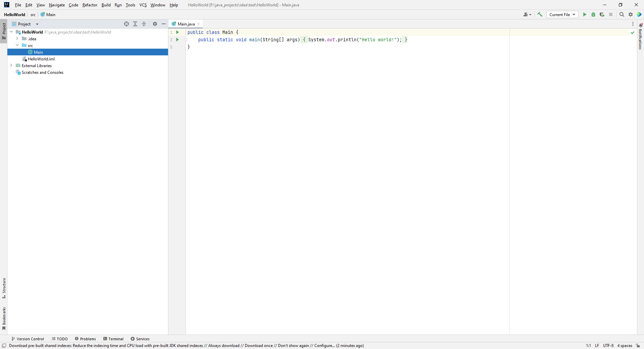Open the Problems tool window
Screen dimensions: 644x349
[86, 339]
